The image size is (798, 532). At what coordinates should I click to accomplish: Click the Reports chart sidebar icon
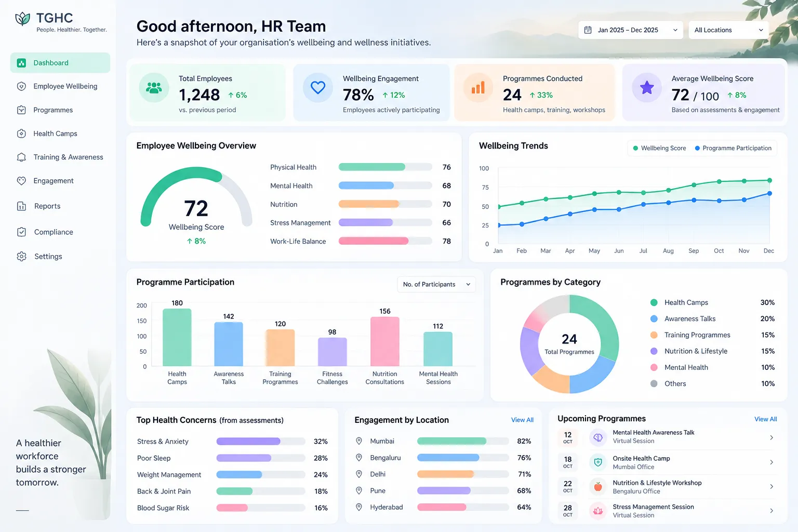pyautogui.click(x=21, y=206)
